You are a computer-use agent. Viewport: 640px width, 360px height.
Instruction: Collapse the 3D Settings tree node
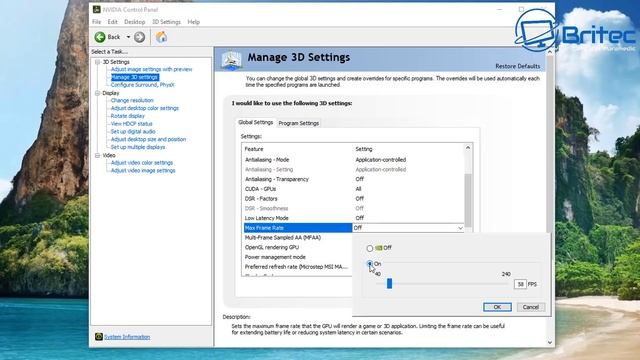(98, 62)
